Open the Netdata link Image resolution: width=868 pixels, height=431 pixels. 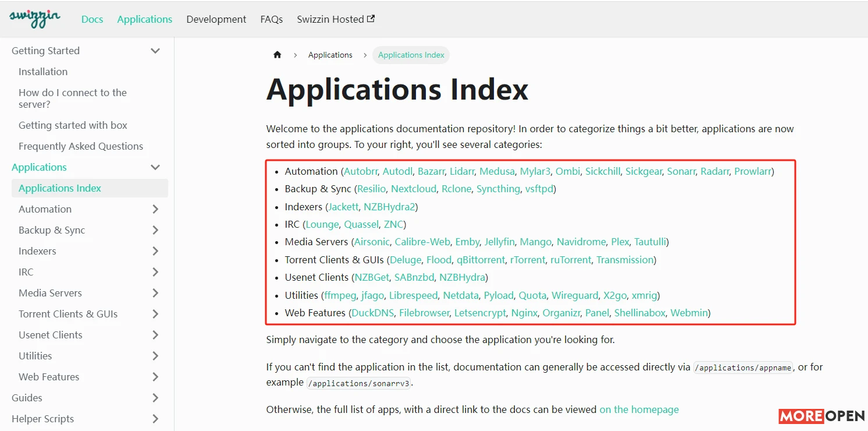coord(461,295)
